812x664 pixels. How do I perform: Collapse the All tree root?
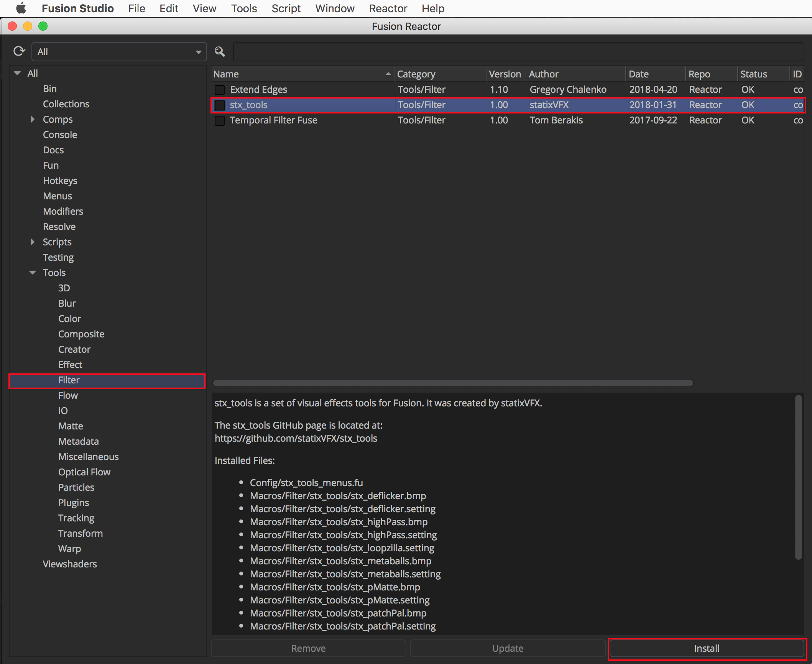[17, 73]
